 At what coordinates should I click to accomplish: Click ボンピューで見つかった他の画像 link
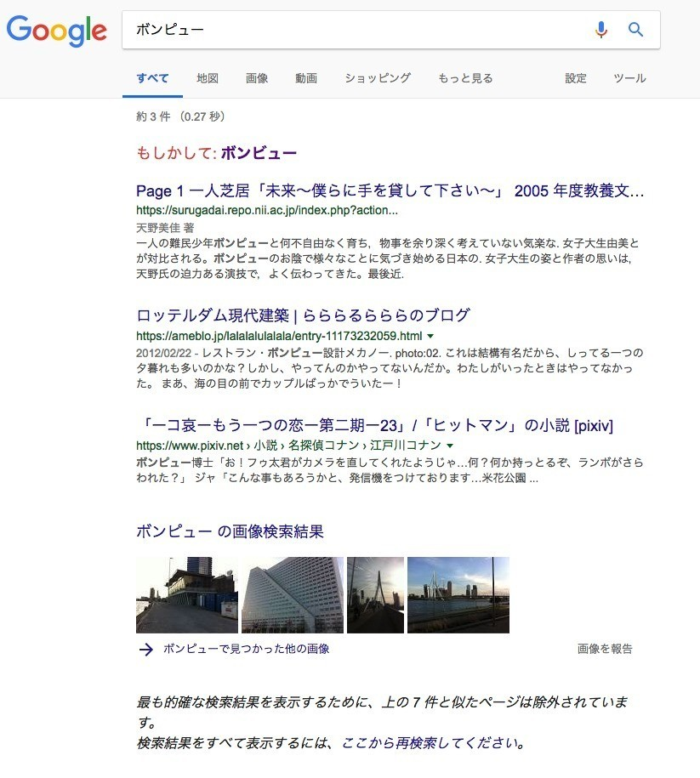tap(247, 649)
